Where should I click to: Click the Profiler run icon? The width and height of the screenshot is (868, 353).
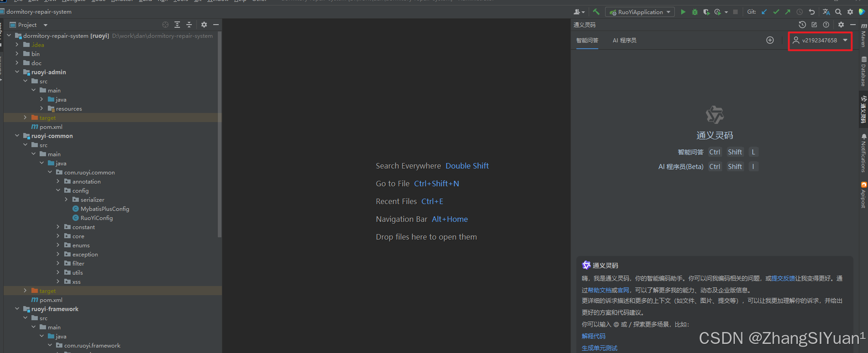point(718,12)
